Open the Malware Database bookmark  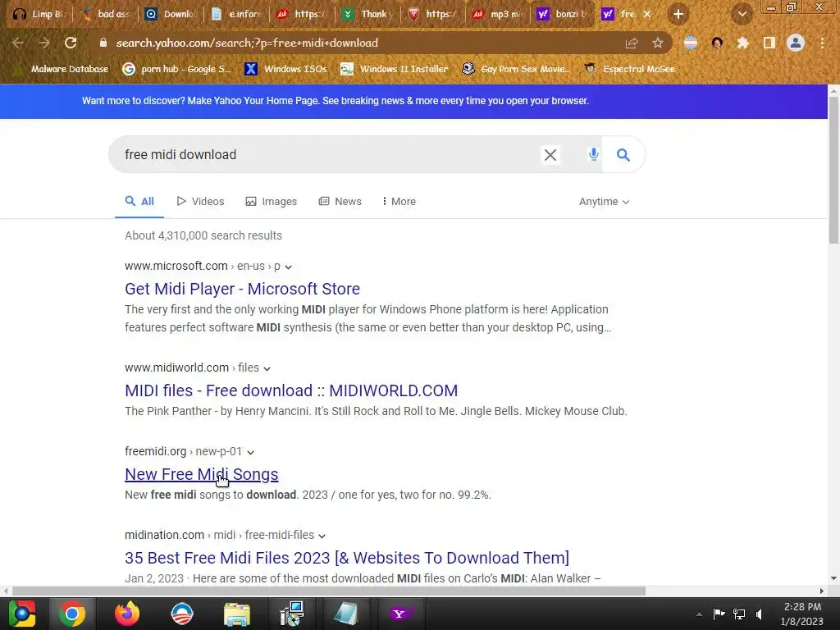[x=62, y=69]
